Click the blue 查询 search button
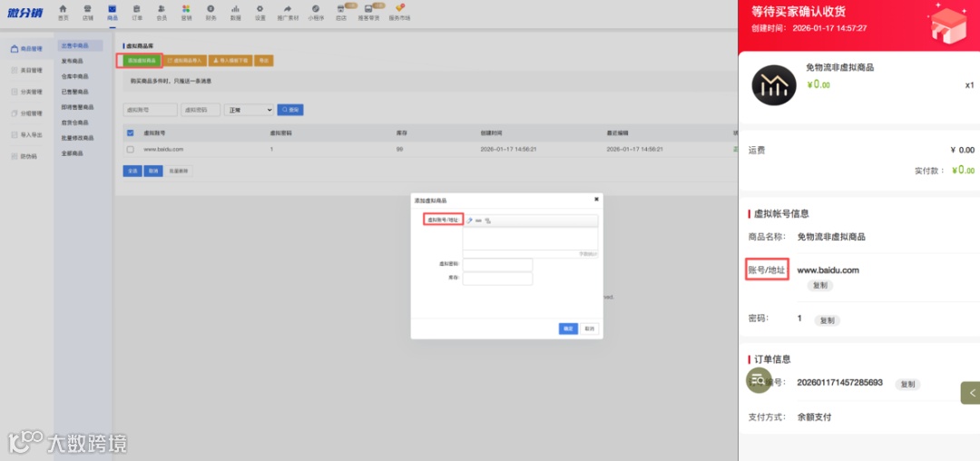This screenshot has width=980, height=461. [290, 110]
